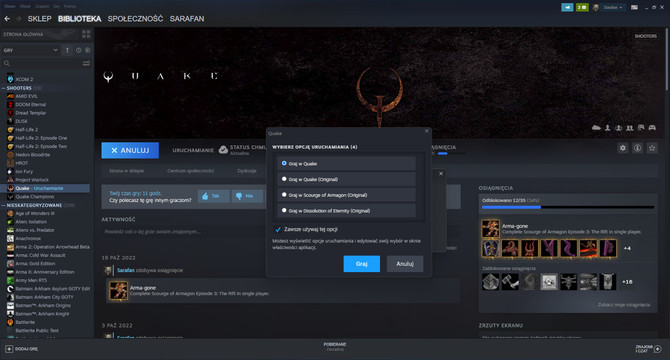Open 'Strona w sklepie' link tab
Image resolution: width=670 pixels, height=360 pixels.
[x=126, y=171]
